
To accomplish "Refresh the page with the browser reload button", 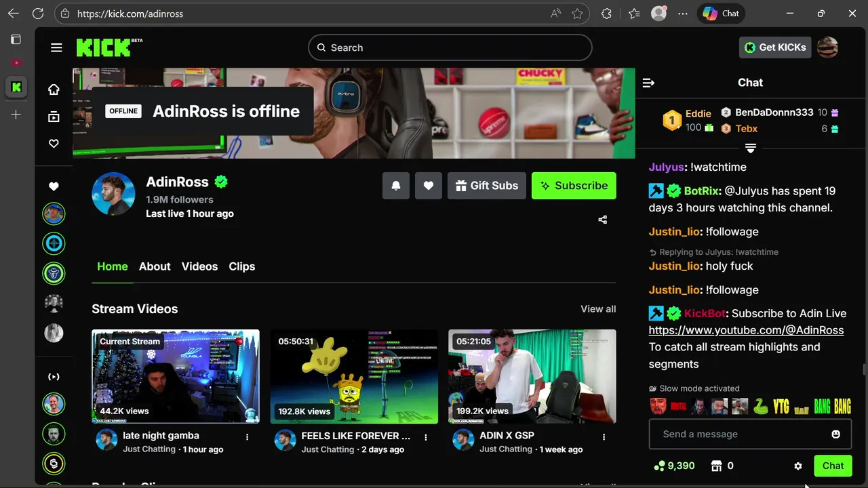I will pos(38,14).
